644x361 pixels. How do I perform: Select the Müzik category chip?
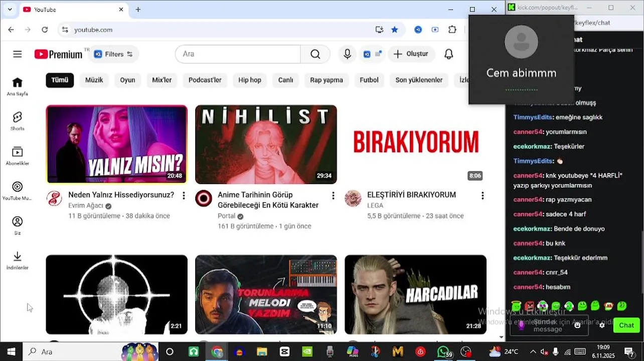tap(94, 80)
